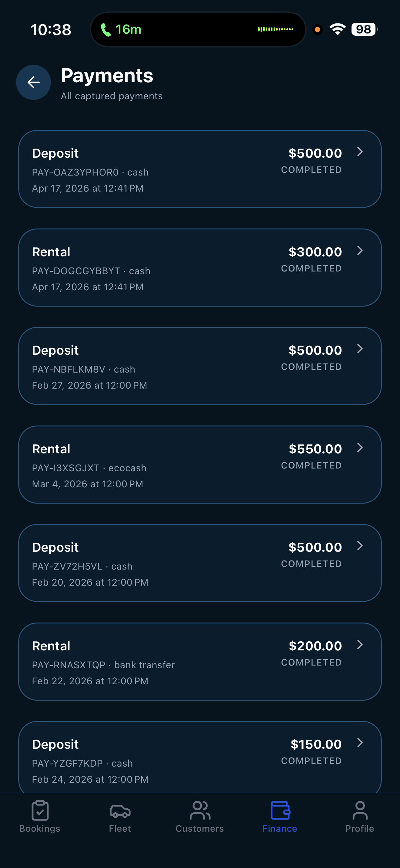
Task: Open chevron for PAY-NBFLKM8V deposit
Action: point(360,349)
